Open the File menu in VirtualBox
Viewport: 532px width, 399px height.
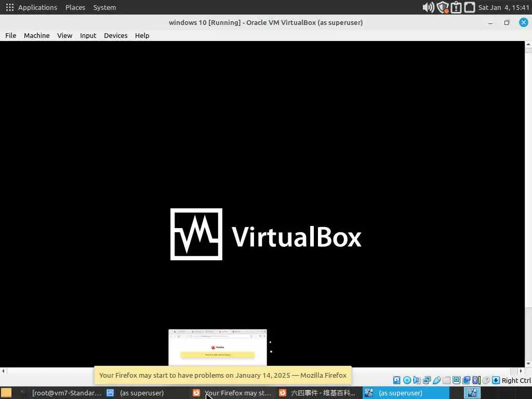pyautogui.click(x=10, y=36)
